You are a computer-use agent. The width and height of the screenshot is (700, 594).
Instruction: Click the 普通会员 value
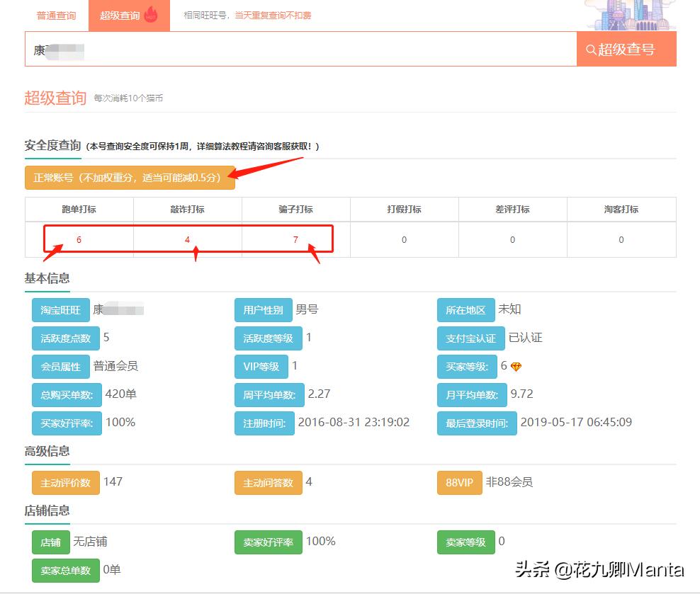tap(115, 366)
